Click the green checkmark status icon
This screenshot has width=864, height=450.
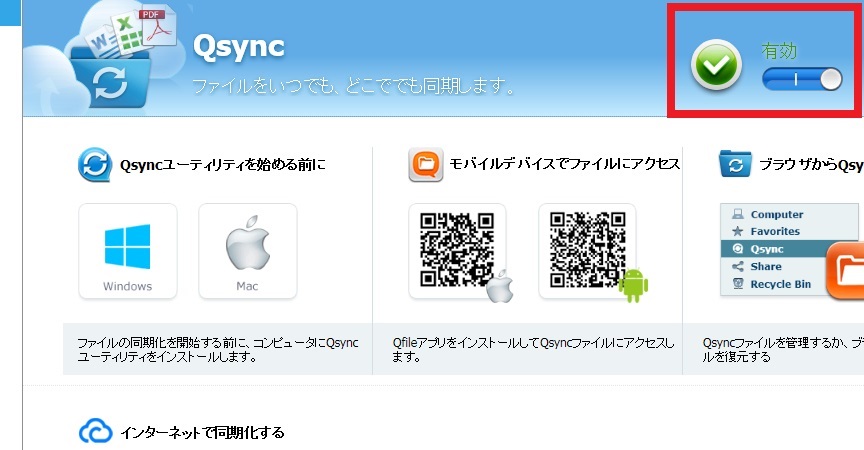click(x=716, y=64)
